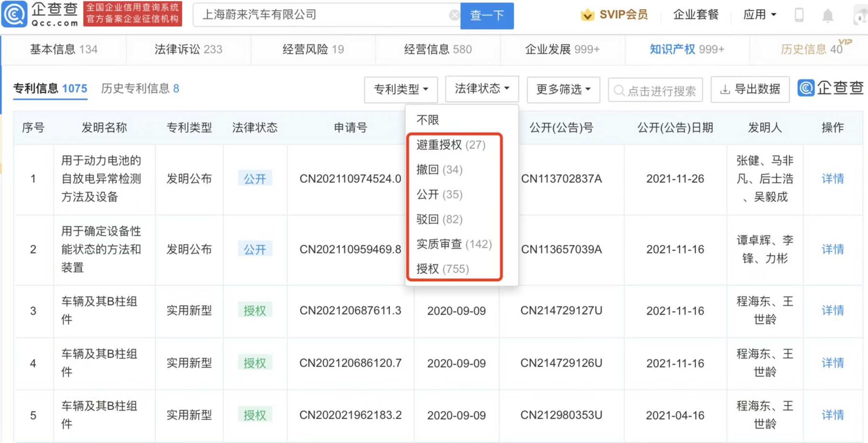
Task: Expand 应用 dropdown menu
Action: pos(760,15)
